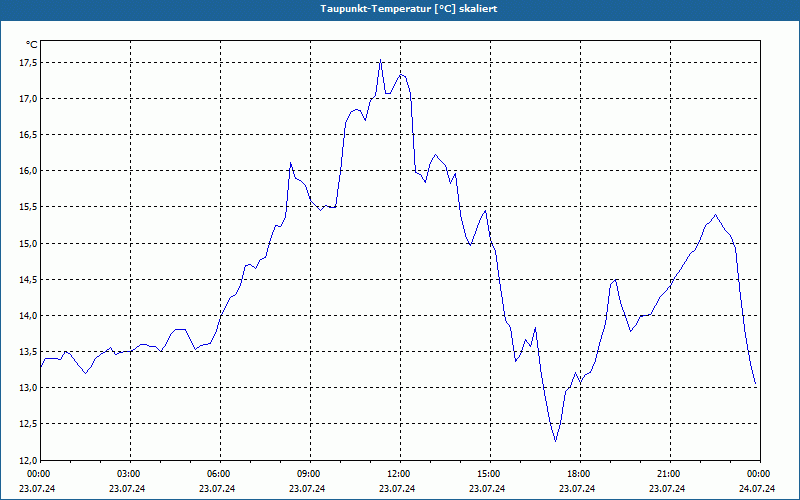This screenshot has height=500, width=800.
Task: Click the 24.07.24 date label
Action: coord(757,488)
